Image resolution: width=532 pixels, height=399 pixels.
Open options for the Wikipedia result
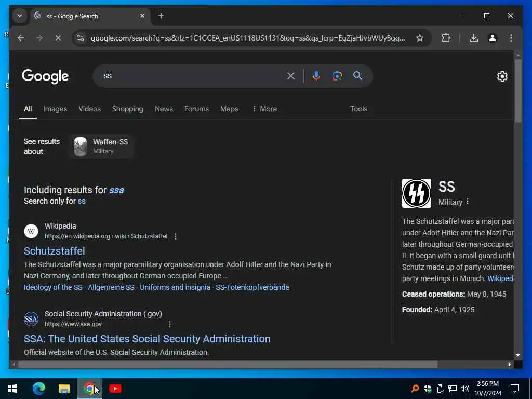176,236
